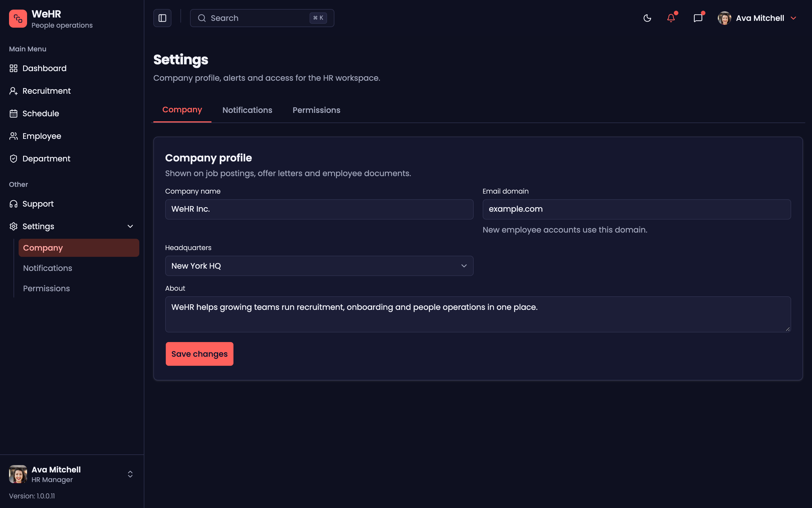The height and width of the screenshot is (508, 812).
Task: Open the Headquarters dropdown
Action: point(319,266)
